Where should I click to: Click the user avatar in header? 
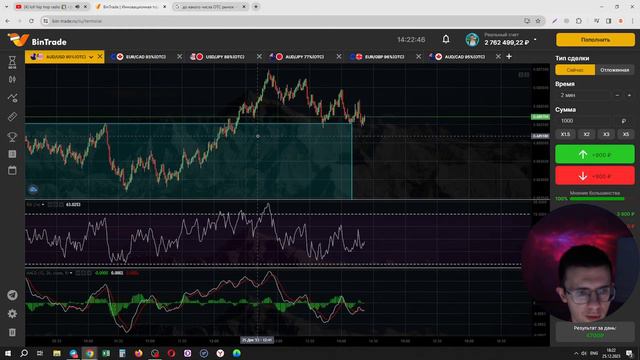(x=472, y=40)
